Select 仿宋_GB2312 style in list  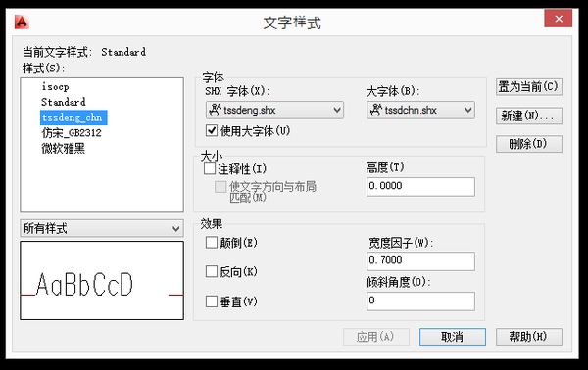point(72,133)
